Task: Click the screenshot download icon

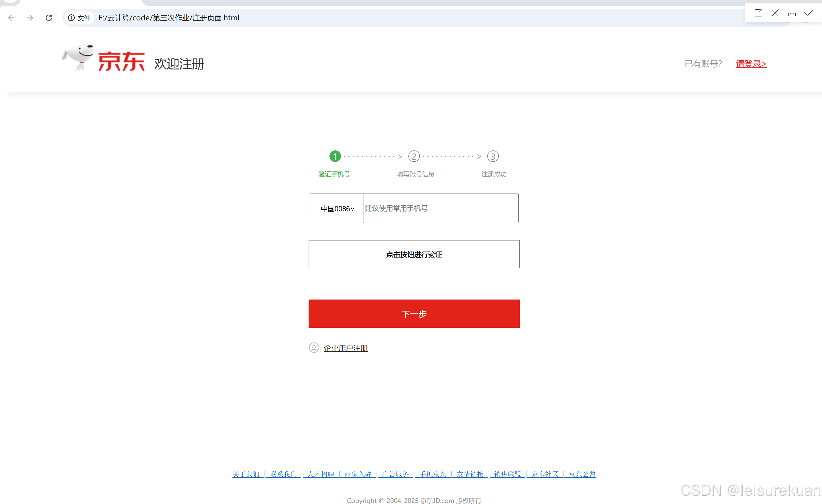Action: (792, 13)
